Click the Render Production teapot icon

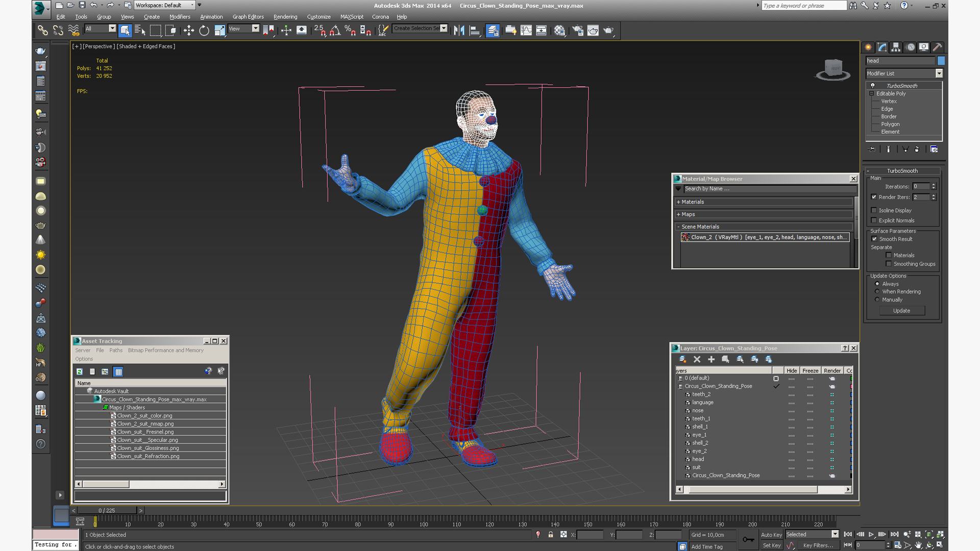[608, 31]
